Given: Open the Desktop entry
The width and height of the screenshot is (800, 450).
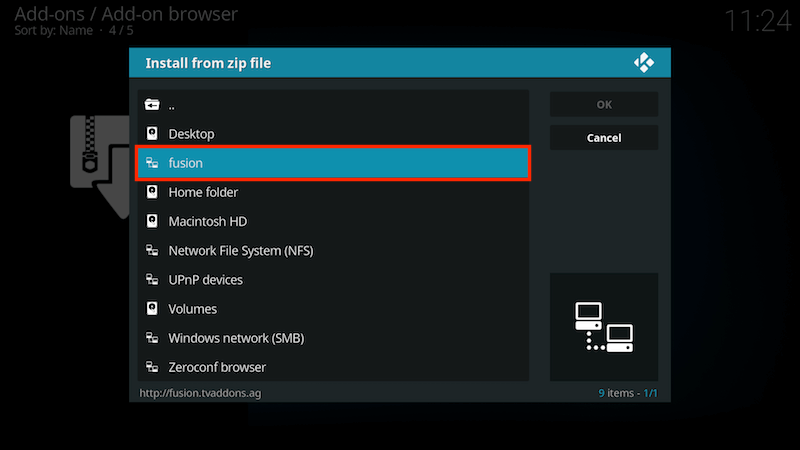Looking at the screenshot, I should tap(333, 134).
